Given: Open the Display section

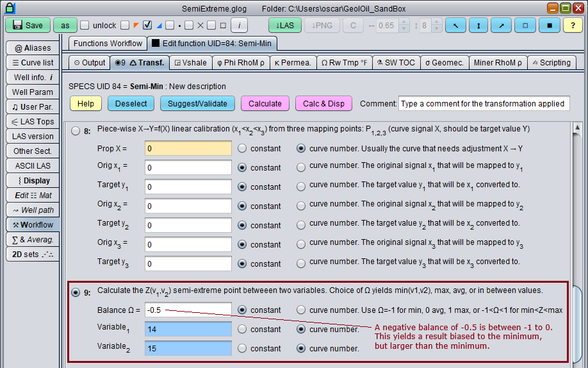Looking at the screenshot, I should (x=33, y=181).
